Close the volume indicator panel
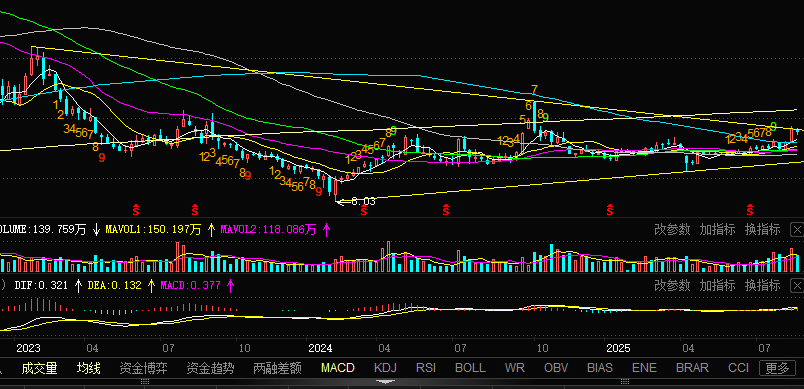The image size is (804, 389). [x=797, y=229]
